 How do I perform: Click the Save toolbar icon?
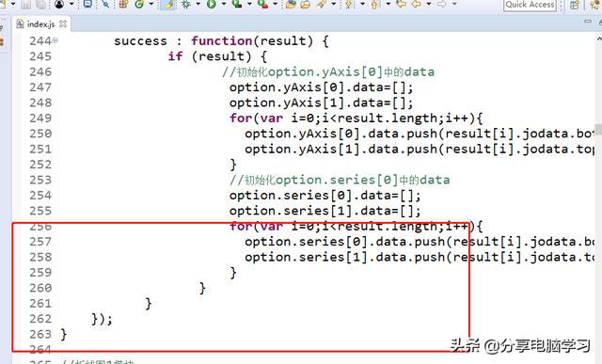point(25,4)
